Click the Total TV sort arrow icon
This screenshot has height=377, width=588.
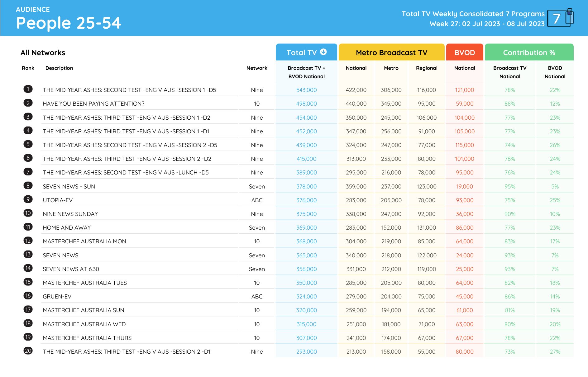tap(323, 52)
